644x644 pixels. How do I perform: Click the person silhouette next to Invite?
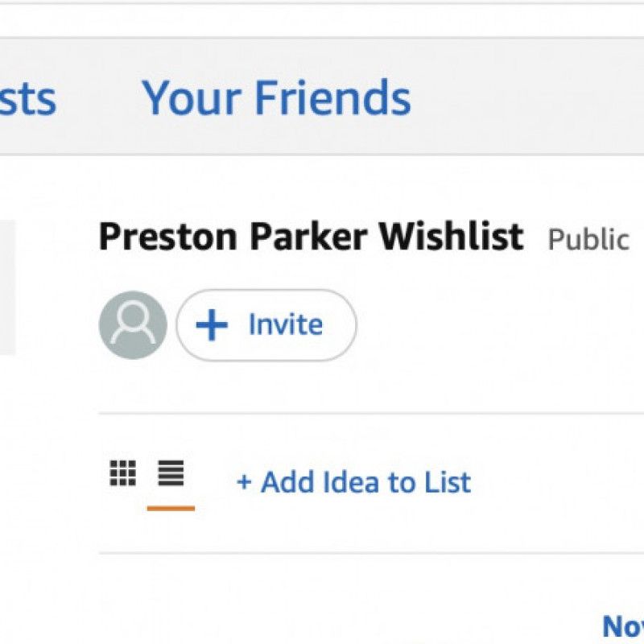(134, 324)
